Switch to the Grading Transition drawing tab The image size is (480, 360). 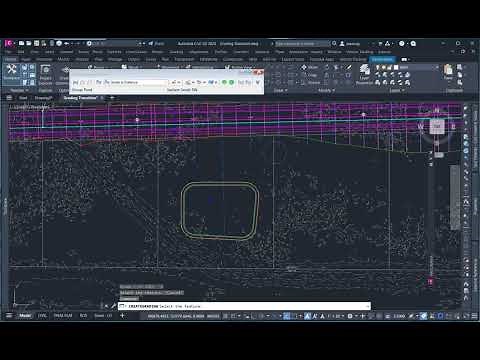[80, 98]
